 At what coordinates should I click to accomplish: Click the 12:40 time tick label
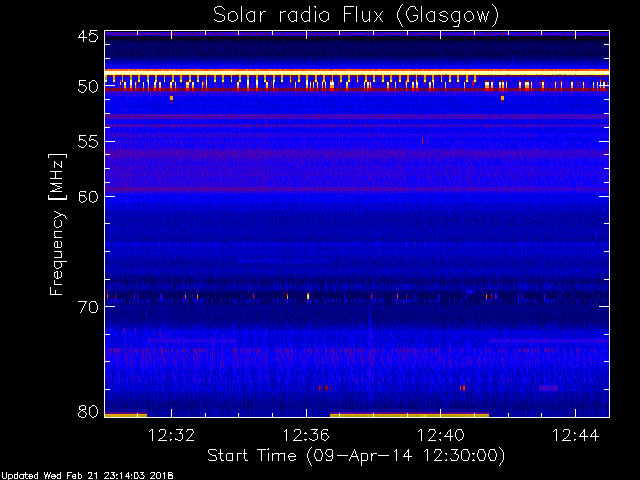pos(440,435)
